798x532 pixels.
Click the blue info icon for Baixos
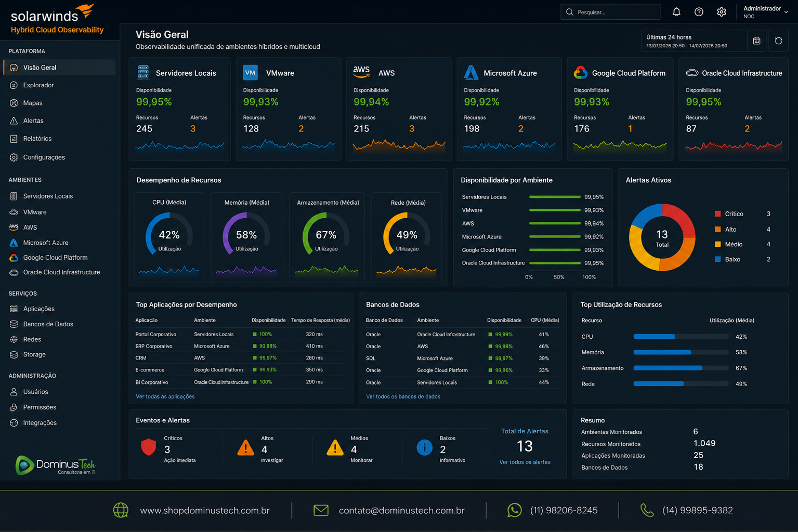pos(425,447)
